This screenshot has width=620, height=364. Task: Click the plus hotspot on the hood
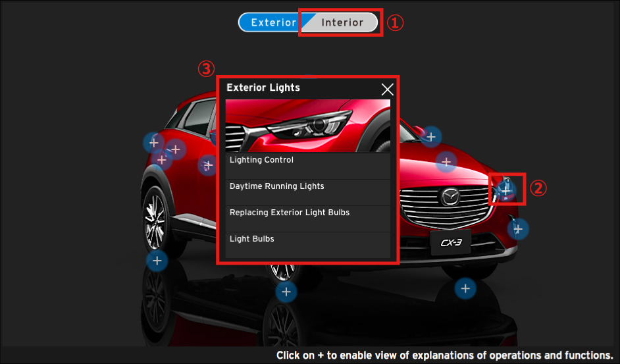pos(446,161)
